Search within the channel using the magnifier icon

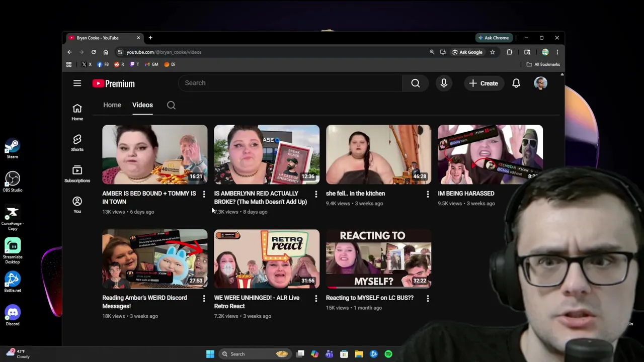pyautogui.click(x=171, y=105)
